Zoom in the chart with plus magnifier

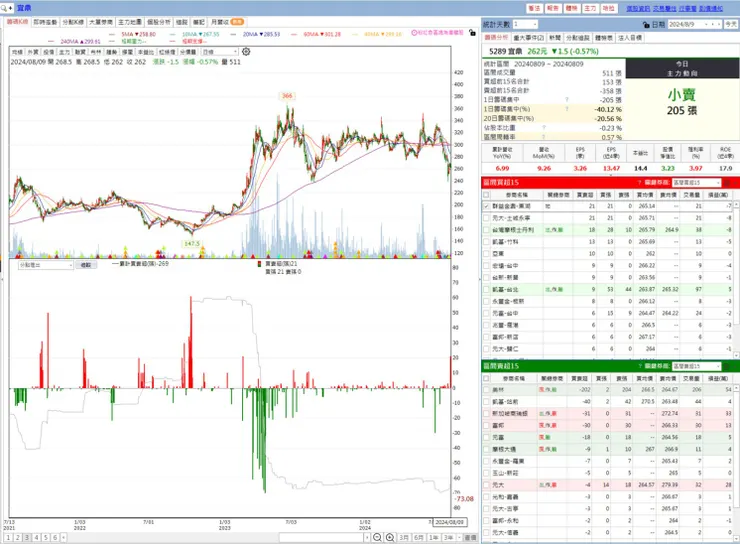(390, 537)
